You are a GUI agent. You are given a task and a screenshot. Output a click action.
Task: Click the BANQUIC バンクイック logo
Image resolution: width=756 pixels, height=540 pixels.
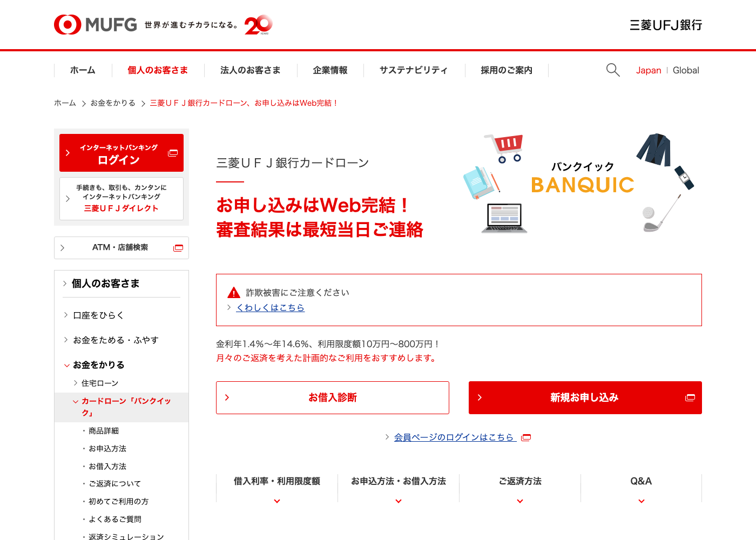click(x=583, y=178)
